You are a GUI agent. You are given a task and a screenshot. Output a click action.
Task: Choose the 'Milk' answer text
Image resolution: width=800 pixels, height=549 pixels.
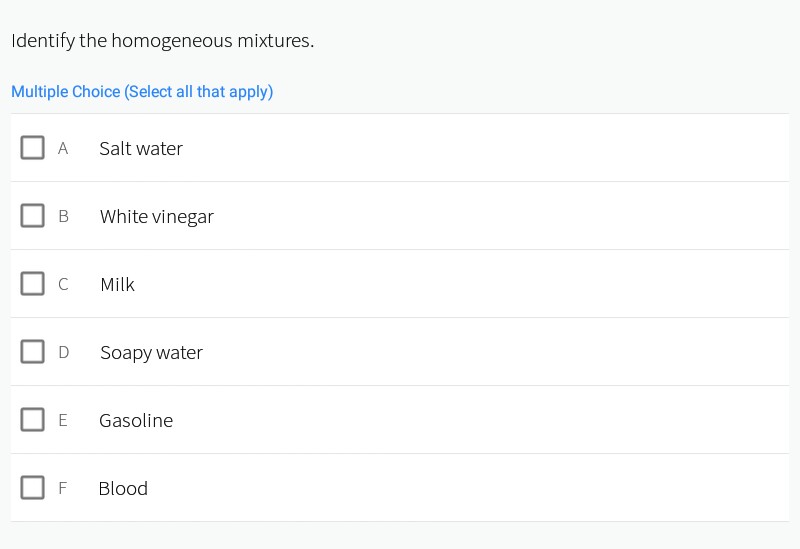click(117, 285)
